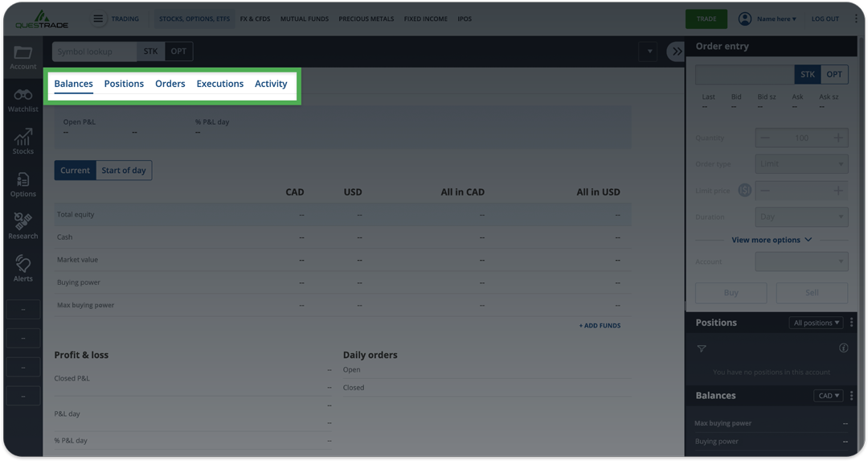Open the Account sidebar icon
Screen dimensions: 868x461
(x=23, y=57)
